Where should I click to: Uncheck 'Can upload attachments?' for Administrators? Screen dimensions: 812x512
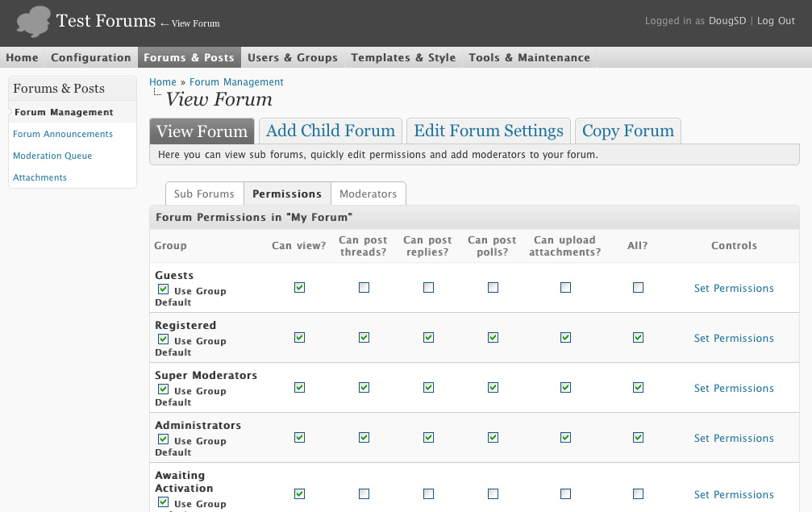click(x=566, y=438)
